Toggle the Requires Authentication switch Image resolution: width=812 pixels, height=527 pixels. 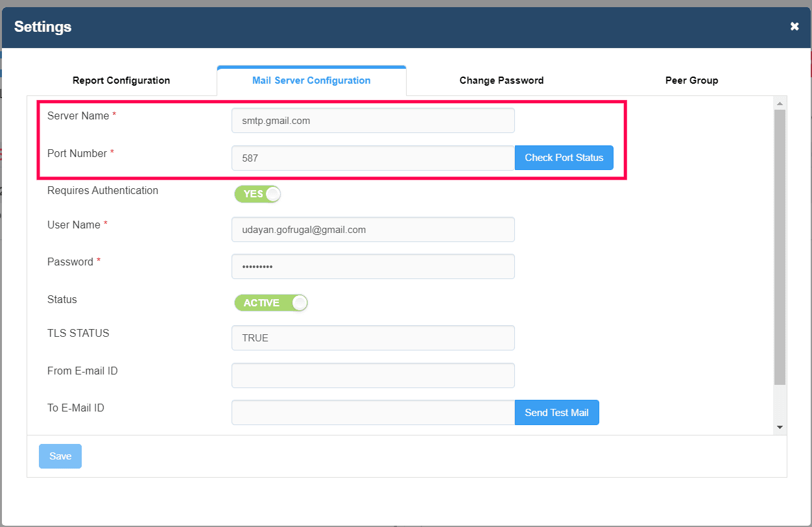click(257, 194)
